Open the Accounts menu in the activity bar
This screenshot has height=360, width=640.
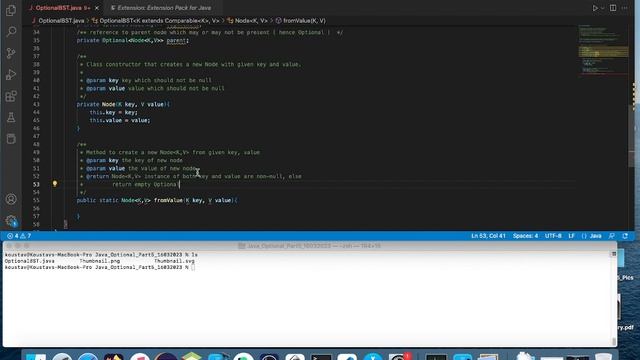coord(11,199)
